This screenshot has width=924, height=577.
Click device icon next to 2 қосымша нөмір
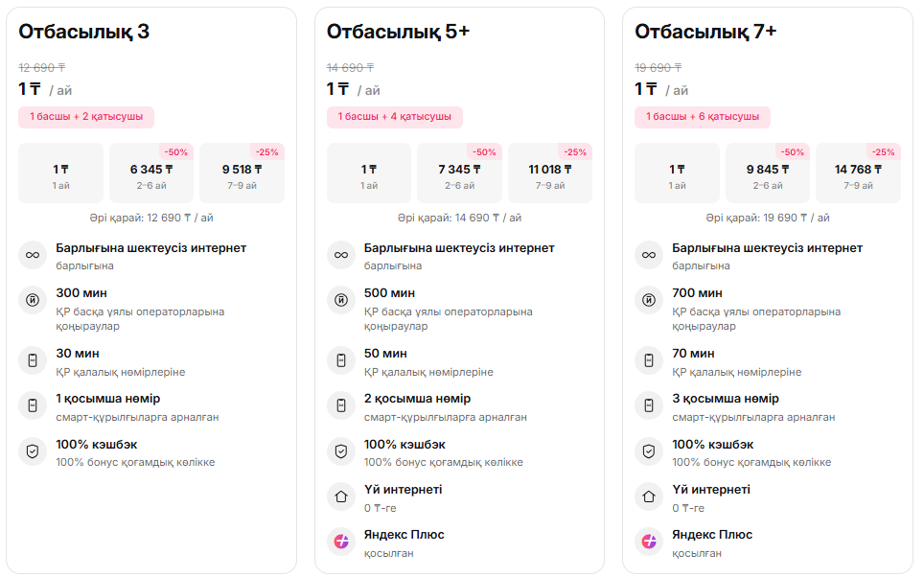click(x=340, y=406)
